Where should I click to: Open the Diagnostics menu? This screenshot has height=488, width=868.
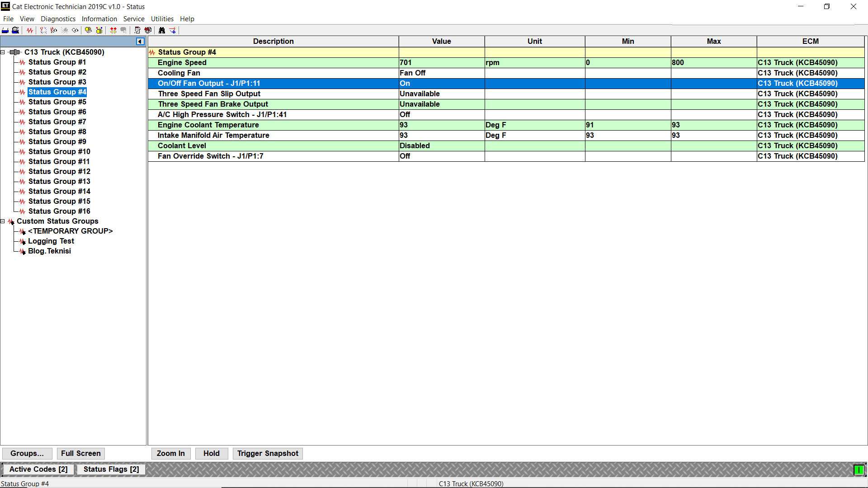[58, 19]
